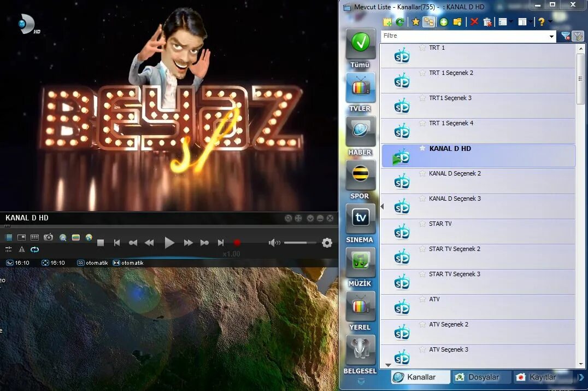The image size is (588, 391).
Task: Open player settings gear
Action: click(327, 243)
